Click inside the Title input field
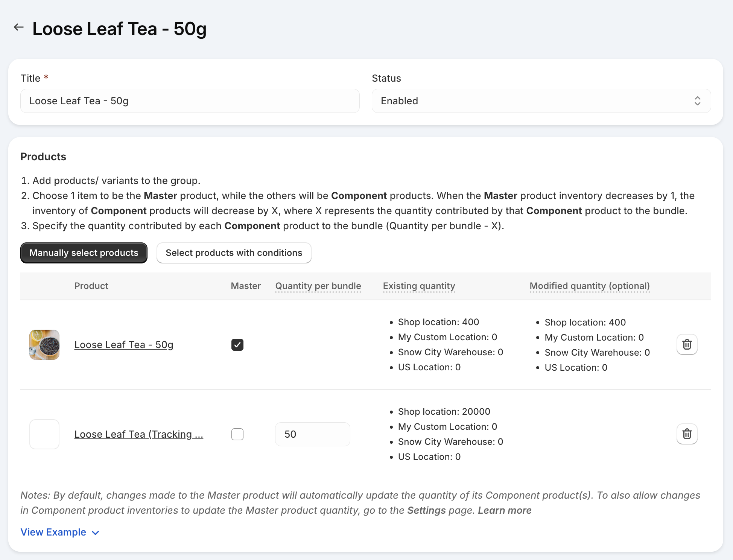This screenshot has width=733, height=560. pyautogui.click(x=190, y=100)
